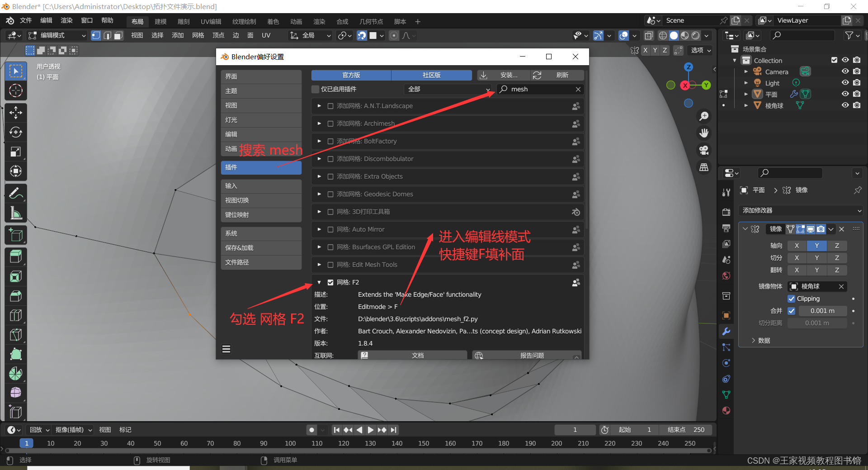Pick the Scale tool
The height and width of the screenshot is (470, 868).
[16, 152]
